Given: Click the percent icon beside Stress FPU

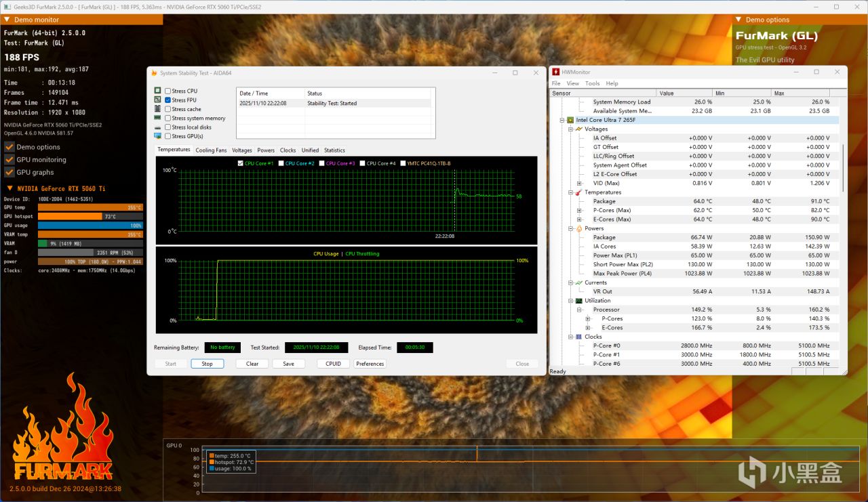Looking at the screenshot, I should coord(158,100).
